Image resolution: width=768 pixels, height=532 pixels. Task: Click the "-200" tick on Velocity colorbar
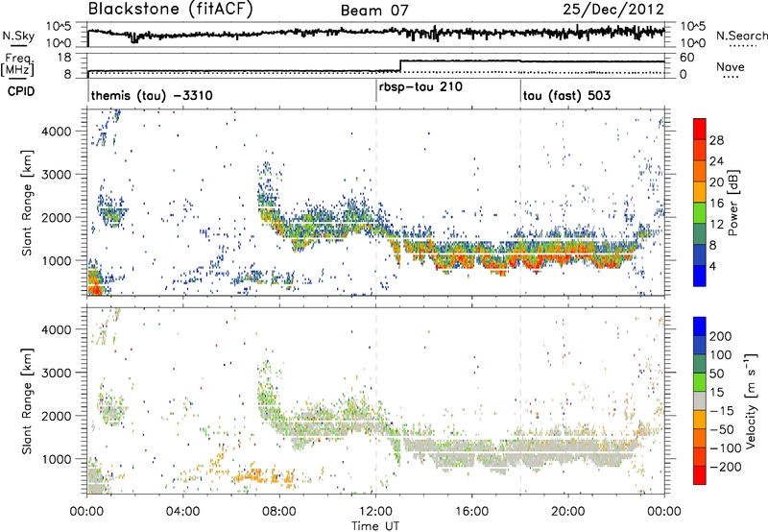point(726,467)
